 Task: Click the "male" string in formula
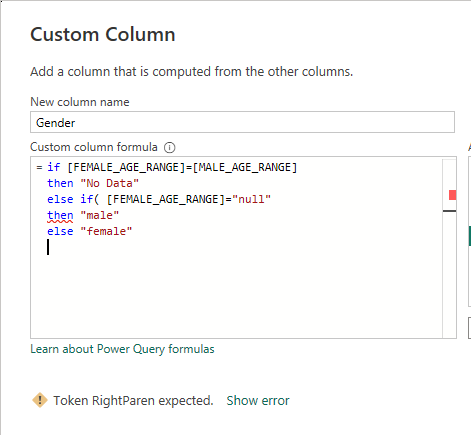tap(99, 215)
